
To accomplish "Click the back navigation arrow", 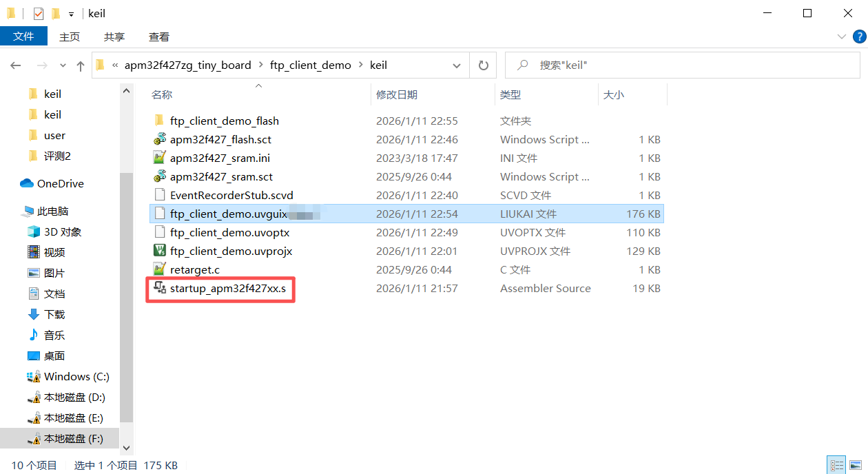I will 16,65.
